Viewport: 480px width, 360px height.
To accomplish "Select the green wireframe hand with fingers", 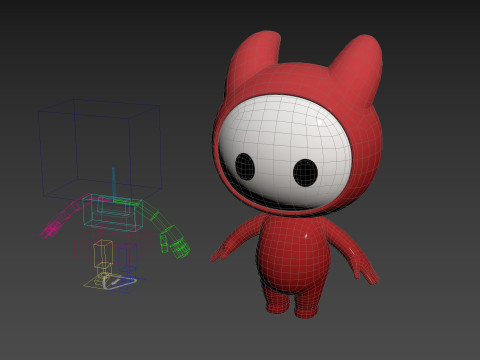I will tap(175, 243).
